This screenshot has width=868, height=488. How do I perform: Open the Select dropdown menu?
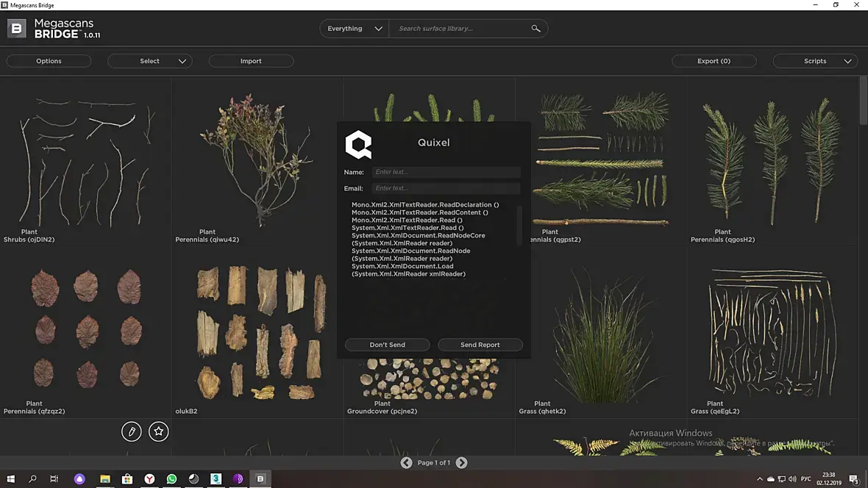click(149, 61)
